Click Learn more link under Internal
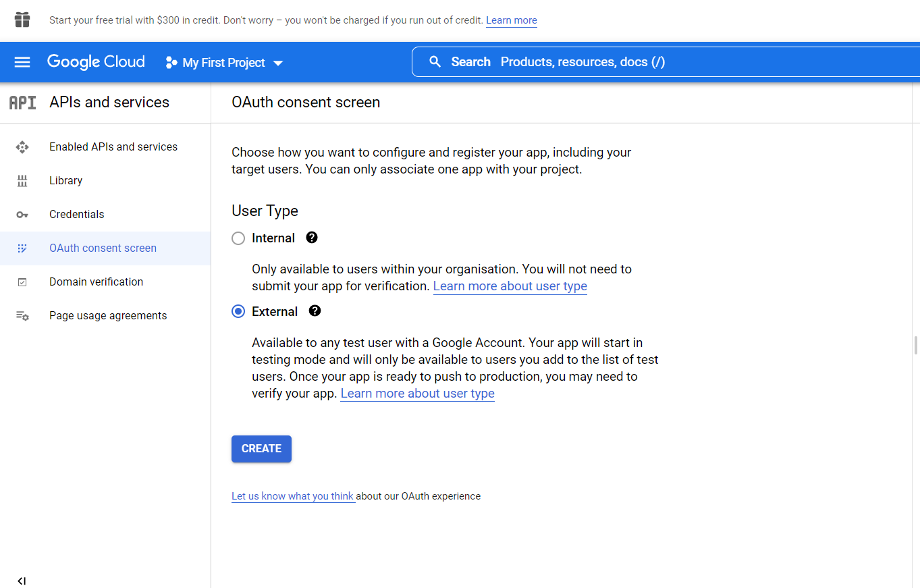This screenshot has width=920, height=588. pos(510,286)
